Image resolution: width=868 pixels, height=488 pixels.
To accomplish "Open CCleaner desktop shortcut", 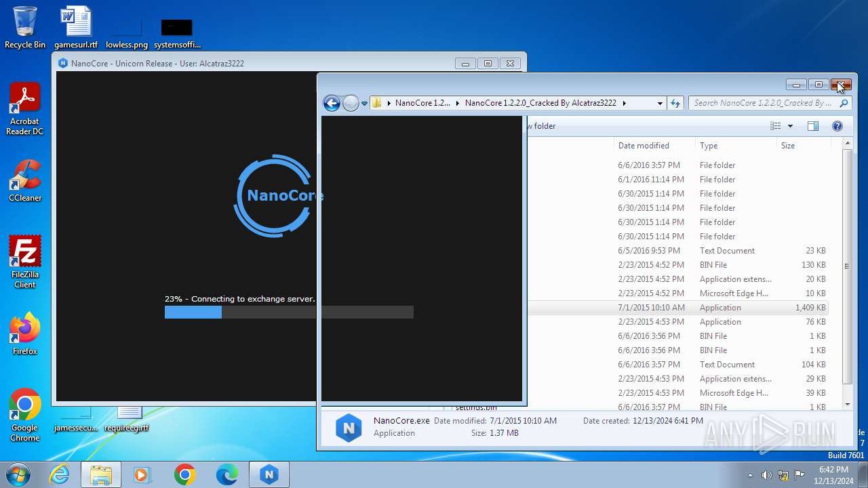I will pyautogui.click(x=25, y=180).
